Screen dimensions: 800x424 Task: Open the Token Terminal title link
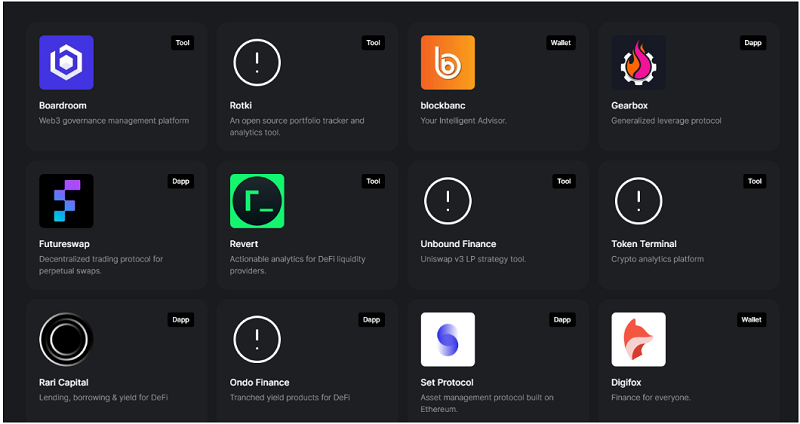click(x=644, y=244)
